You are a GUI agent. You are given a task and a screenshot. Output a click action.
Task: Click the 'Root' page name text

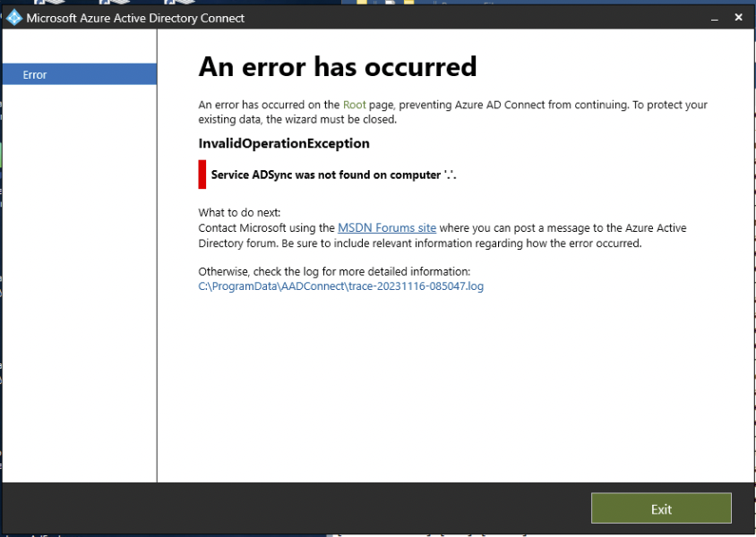[x=355, y=105]
